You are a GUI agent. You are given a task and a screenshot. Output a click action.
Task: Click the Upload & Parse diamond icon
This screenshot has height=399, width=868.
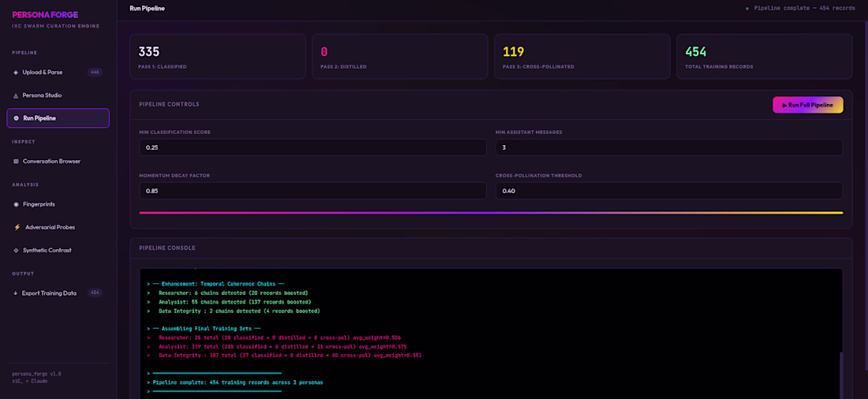16,73
